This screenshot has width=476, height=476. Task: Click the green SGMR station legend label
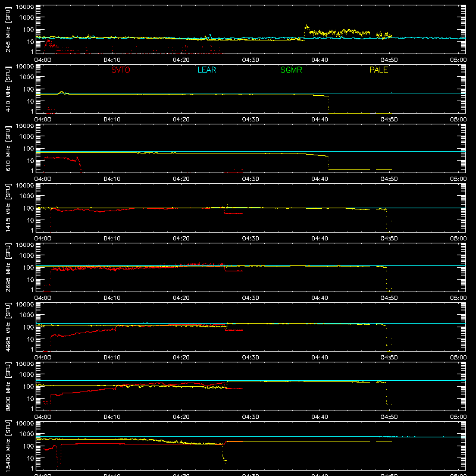(x=291, y=70)
